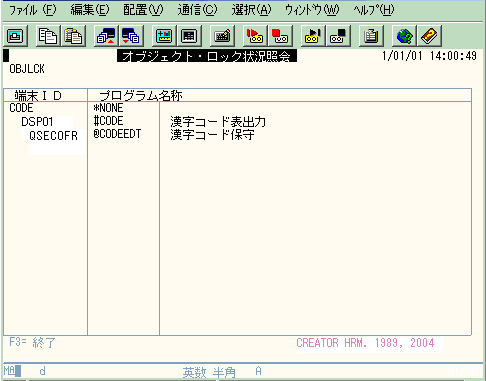486x381 pixels.
Task: Open the ファイル(F) menu
Action: (x=32, y=10)
